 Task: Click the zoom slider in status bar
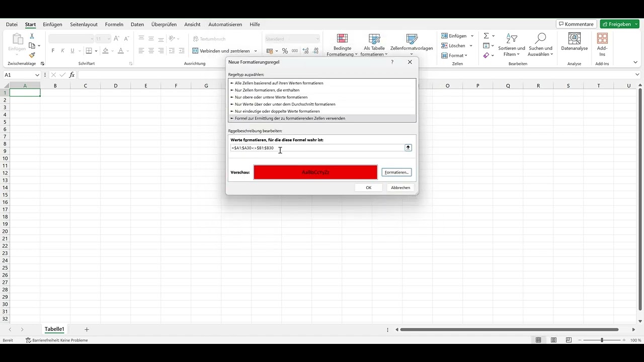[x=602, y=340]
